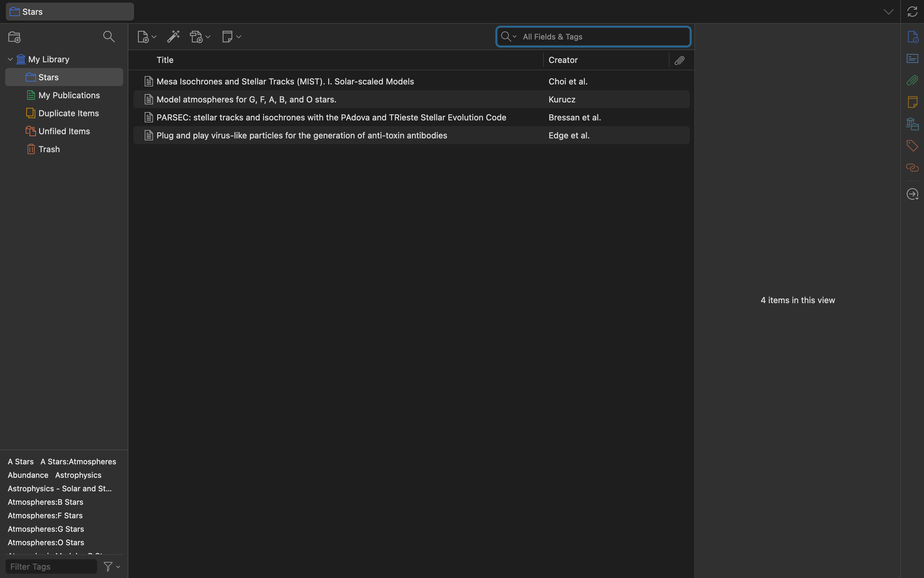Select Plug and play virus-like particles item
This screenshot has height=578, width=924.
[412, 135]
